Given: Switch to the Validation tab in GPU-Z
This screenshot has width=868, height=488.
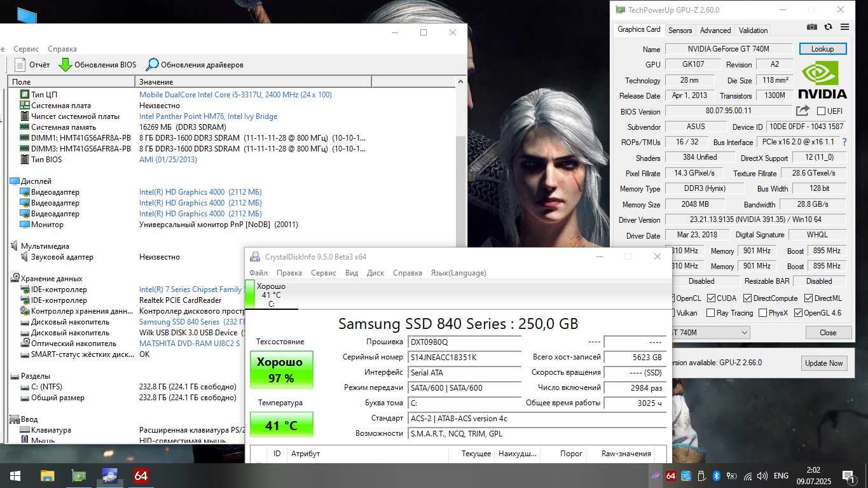Looking at the screenshot, I should [x=753, y=30].
